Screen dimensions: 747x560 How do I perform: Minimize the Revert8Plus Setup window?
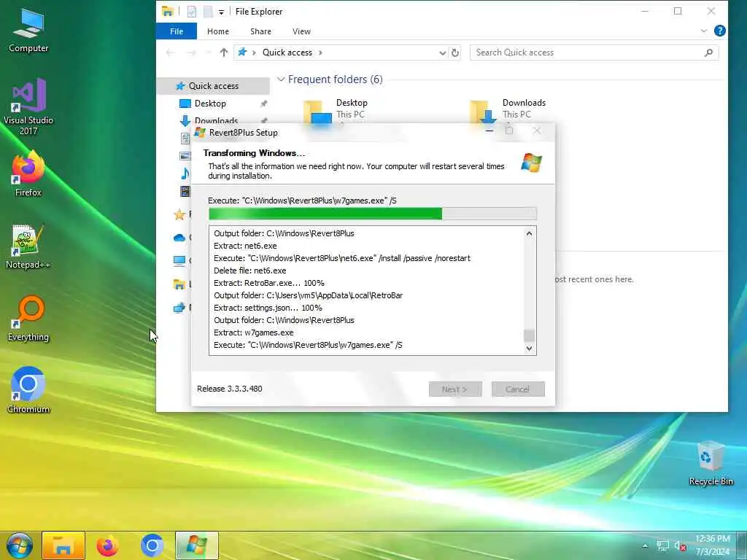click(489, 130)
